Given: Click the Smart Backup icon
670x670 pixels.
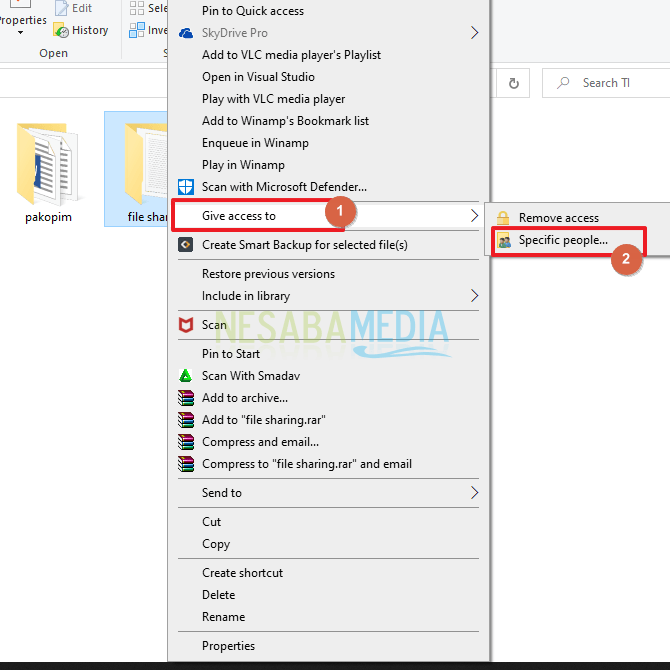Looking at the screenshot, I should pos(185,244).
